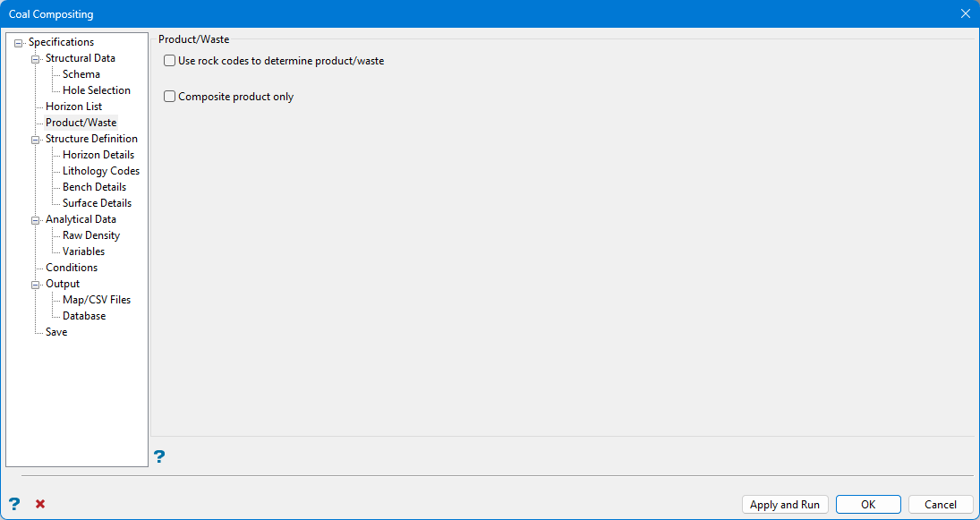Collapse the Specifications tree root
This screenshot has height=520, width=980.
click(x=19, y=43)
